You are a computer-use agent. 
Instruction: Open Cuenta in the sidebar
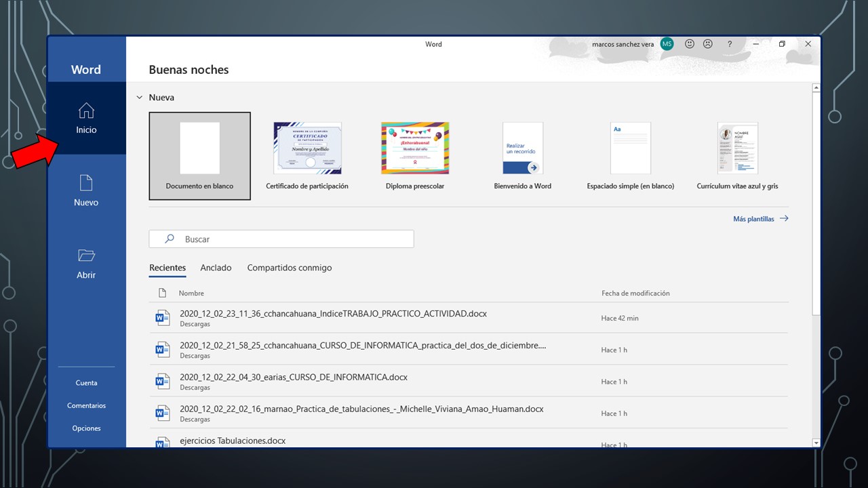tap(86, 383)
